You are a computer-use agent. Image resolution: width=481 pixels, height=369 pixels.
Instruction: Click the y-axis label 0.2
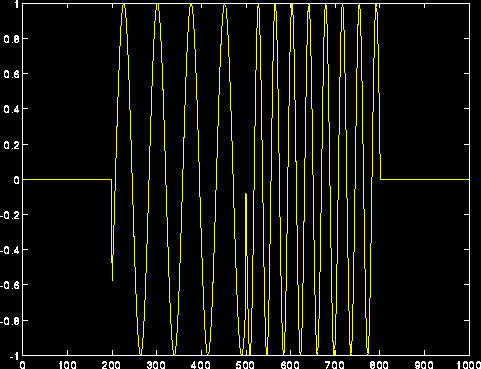10,145
